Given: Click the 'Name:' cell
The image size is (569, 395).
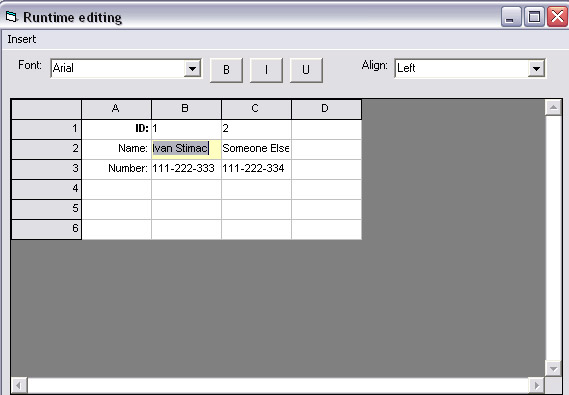Looking at the screenshot, I should (x=116, y=149).
